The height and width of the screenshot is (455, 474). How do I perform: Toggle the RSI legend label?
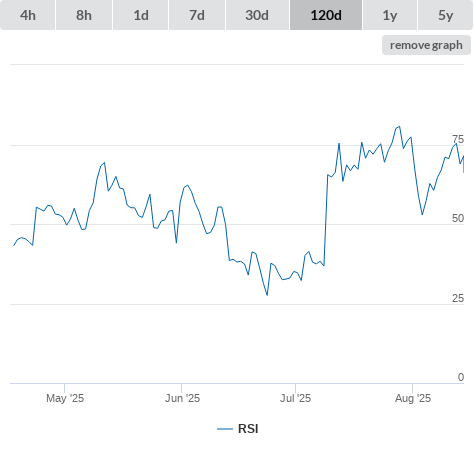coord(248,429)
